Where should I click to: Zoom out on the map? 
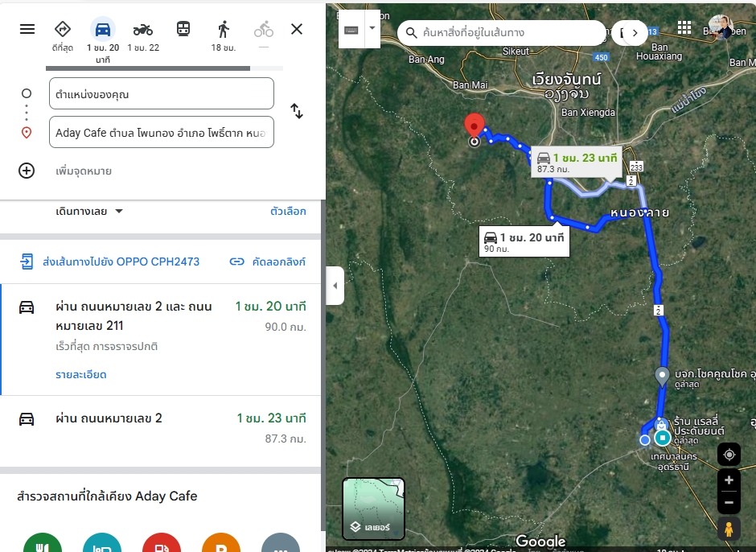[729, 503]
